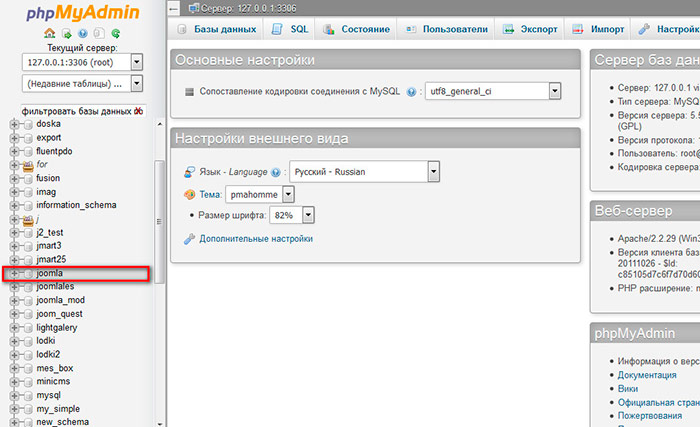Click the Theme palette icon
Viewport: 700px width, 427px height.
[x=189, y=195]
